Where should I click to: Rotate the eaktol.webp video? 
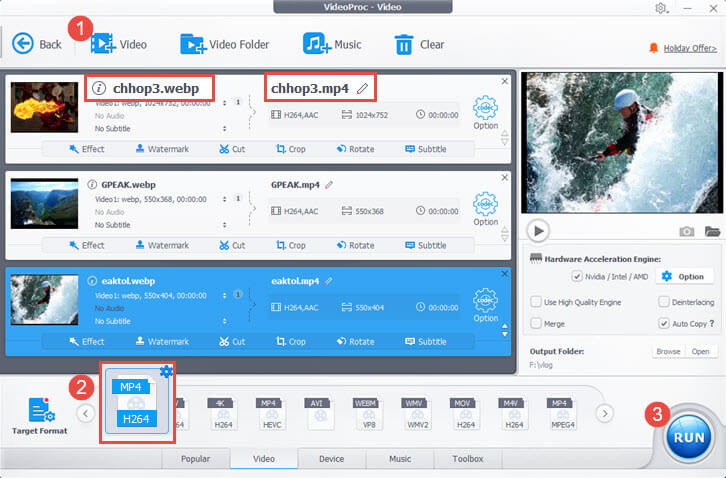click(356, 342)
